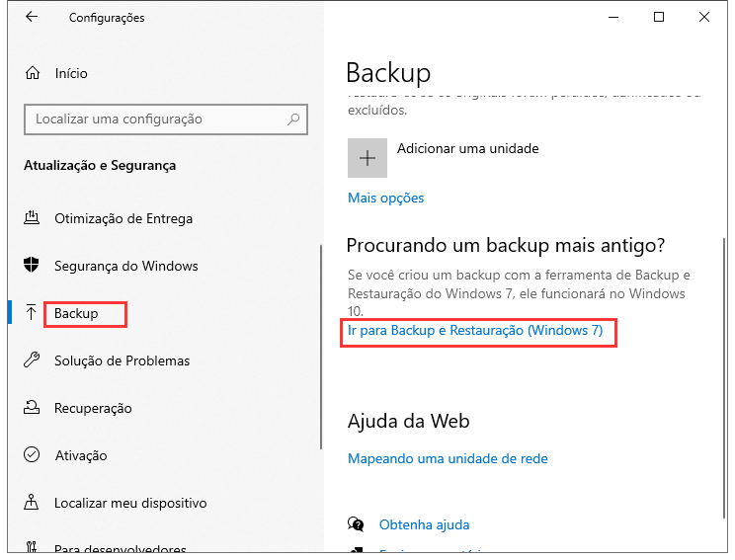735x560 pixels.
Task: Click the Localizar meu dispositivo icon
Action: pos(33,503)
